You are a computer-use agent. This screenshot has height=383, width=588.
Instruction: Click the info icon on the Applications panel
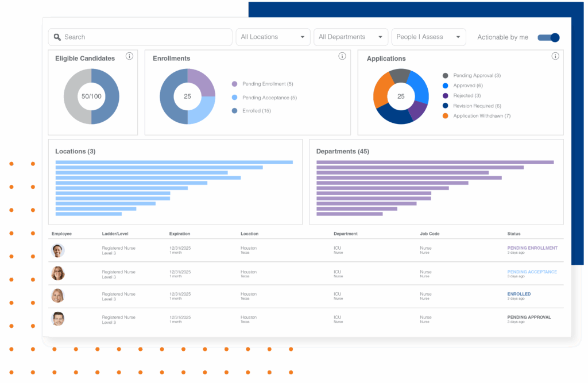click(555, 56)
